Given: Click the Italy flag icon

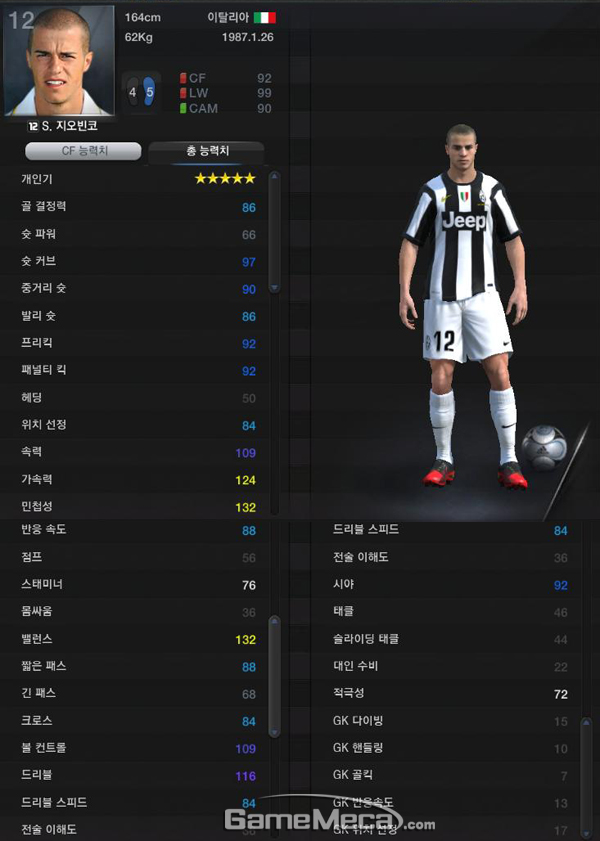Looking at the screenshot, I should tap(264, 18).
